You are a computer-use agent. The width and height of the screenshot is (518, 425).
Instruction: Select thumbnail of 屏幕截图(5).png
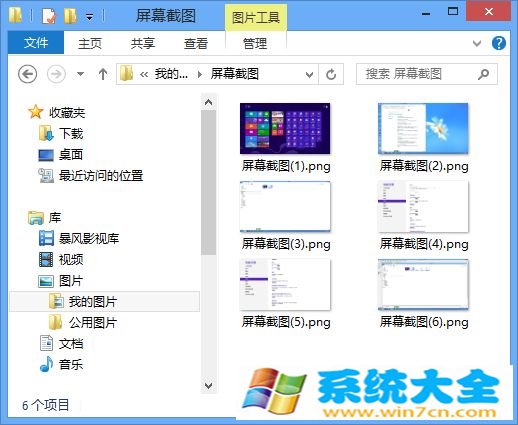285,285
